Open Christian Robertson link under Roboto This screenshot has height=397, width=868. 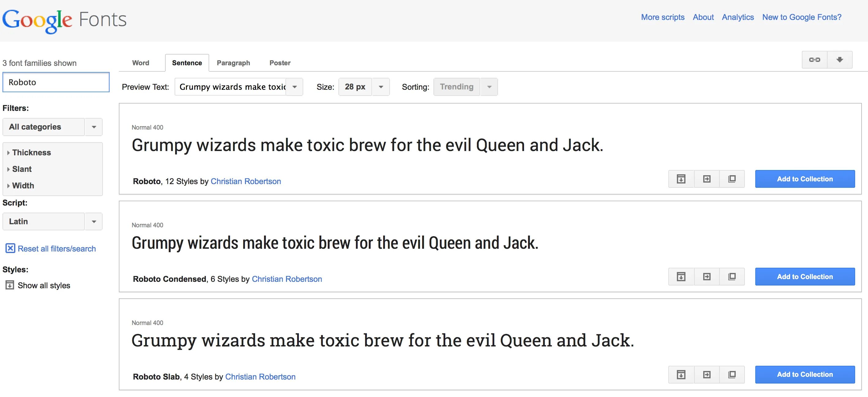coord(246,181)
